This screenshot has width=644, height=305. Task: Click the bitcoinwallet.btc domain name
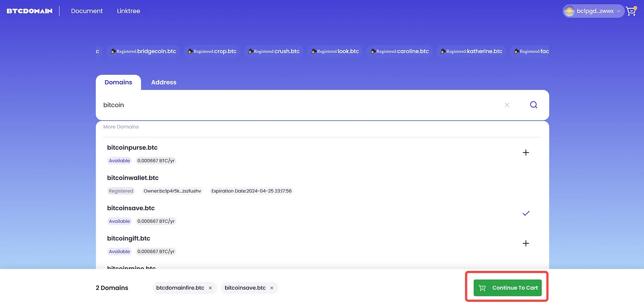click(133, 178)
